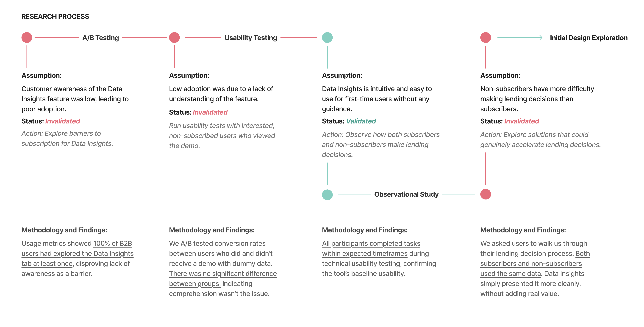Click the teal arrow pointing to Initial Design Exploration
The width and height of the screenshot is (644, 327).
point(520,38)
